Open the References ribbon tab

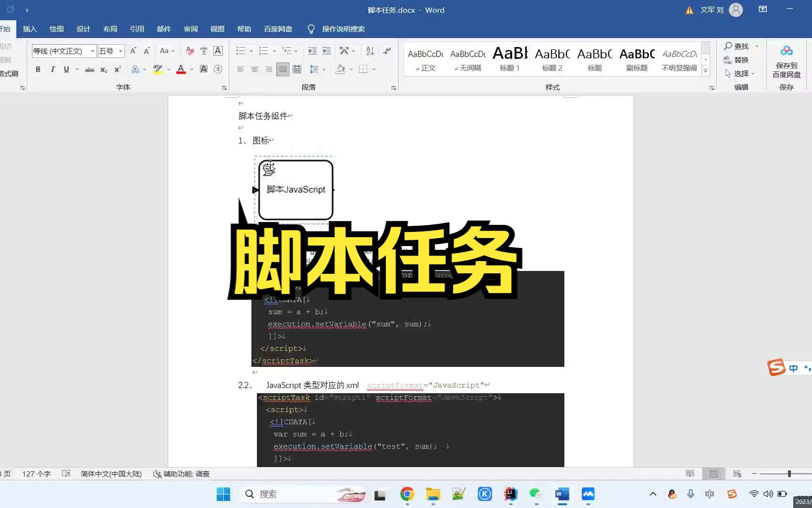tap(137, 29)
